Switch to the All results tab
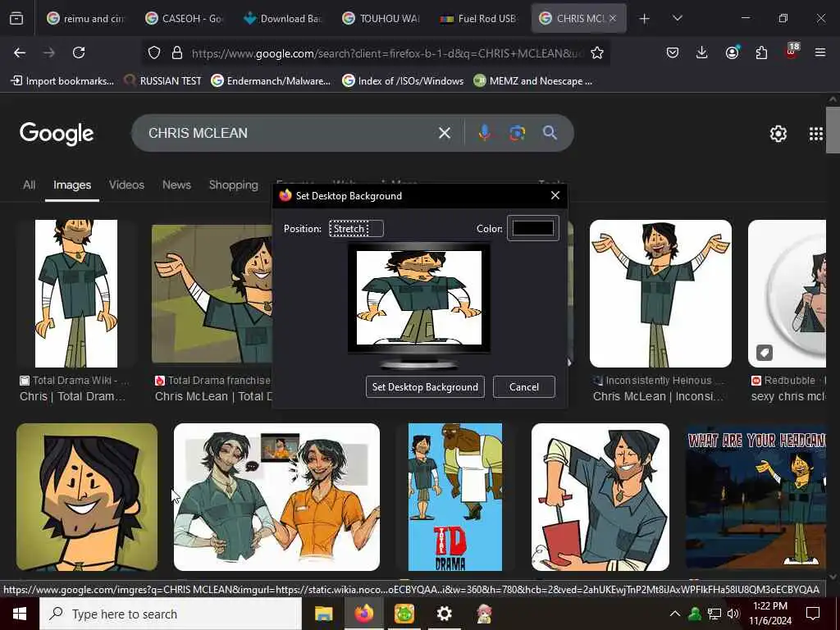The width and height of the screenshot is (840, 630). pos(29,185)
